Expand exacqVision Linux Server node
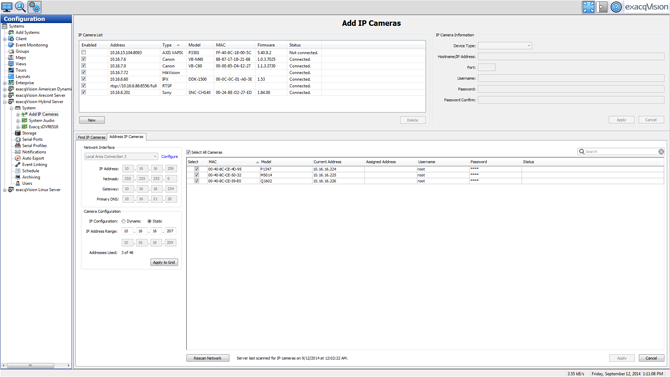This screenshot has width=670, height=377. click(5, 190)
